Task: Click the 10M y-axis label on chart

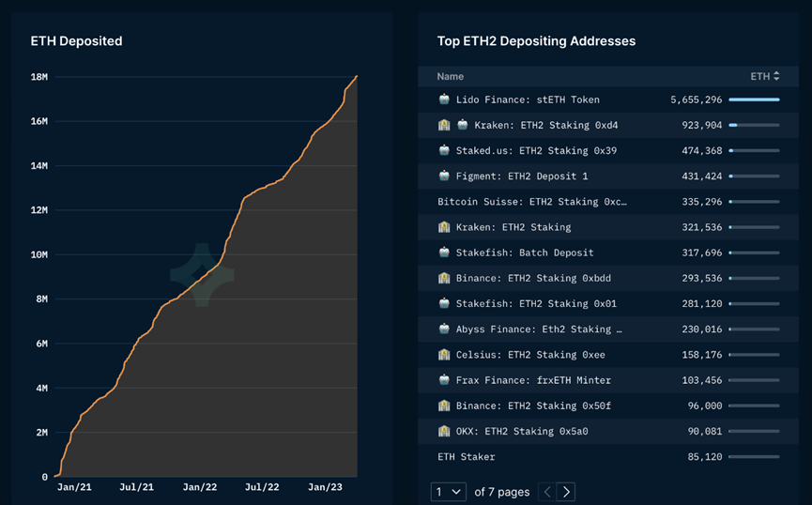Action: [x=38, y=254]
